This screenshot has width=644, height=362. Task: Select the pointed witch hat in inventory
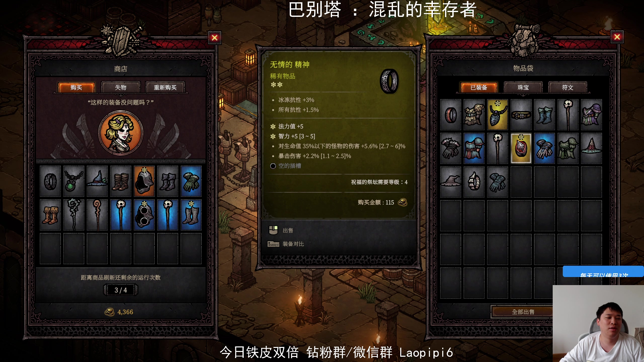pyautogui.click(x=591, y=148)
